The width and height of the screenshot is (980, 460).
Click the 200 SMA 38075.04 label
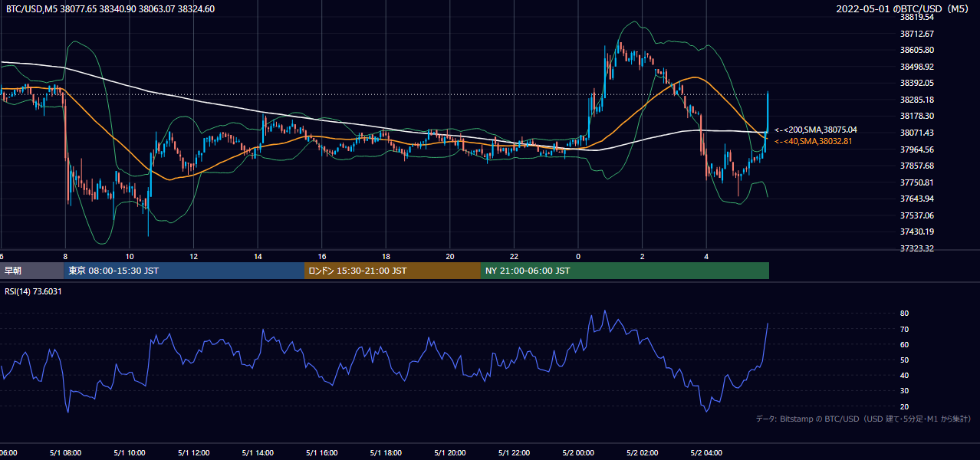point(815,130)
